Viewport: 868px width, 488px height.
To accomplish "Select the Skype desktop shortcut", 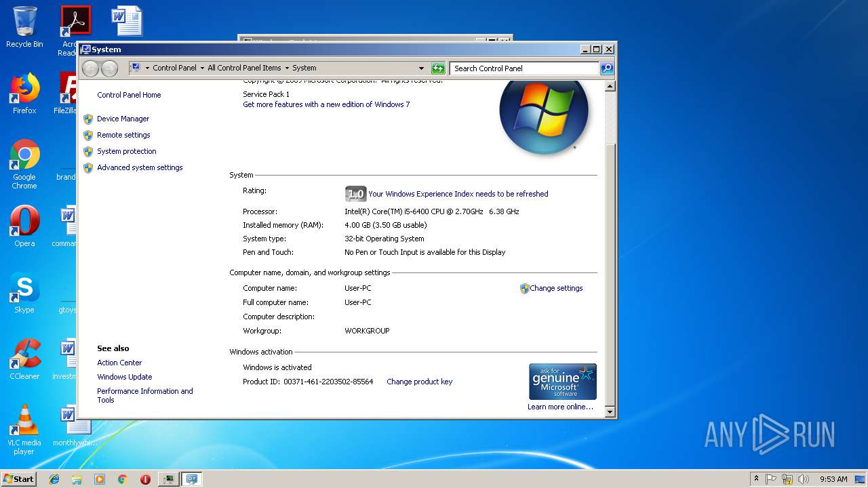I will click(24, 293).
